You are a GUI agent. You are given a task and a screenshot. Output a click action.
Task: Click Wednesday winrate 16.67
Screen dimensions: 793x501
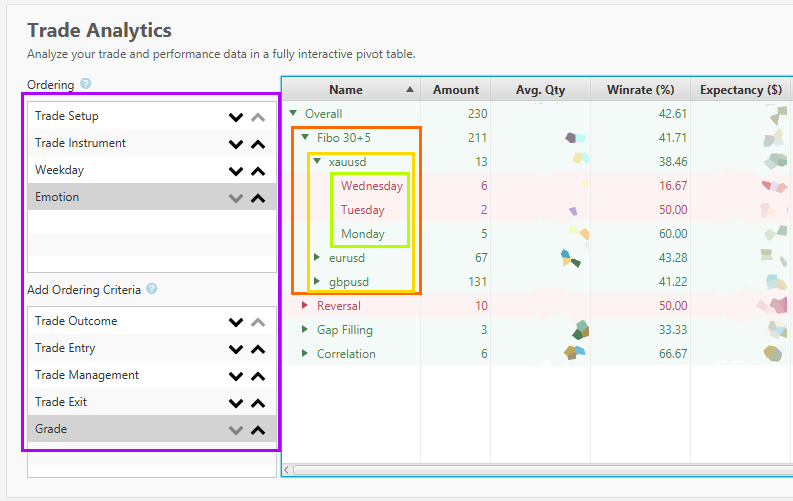(673, 186)
